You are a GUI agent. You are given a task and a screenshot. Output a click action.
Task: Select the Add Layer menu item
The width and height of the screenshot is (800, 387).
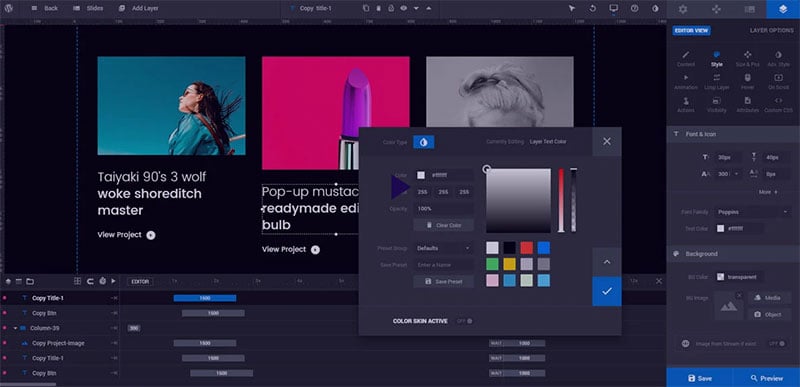pos(138,9)
